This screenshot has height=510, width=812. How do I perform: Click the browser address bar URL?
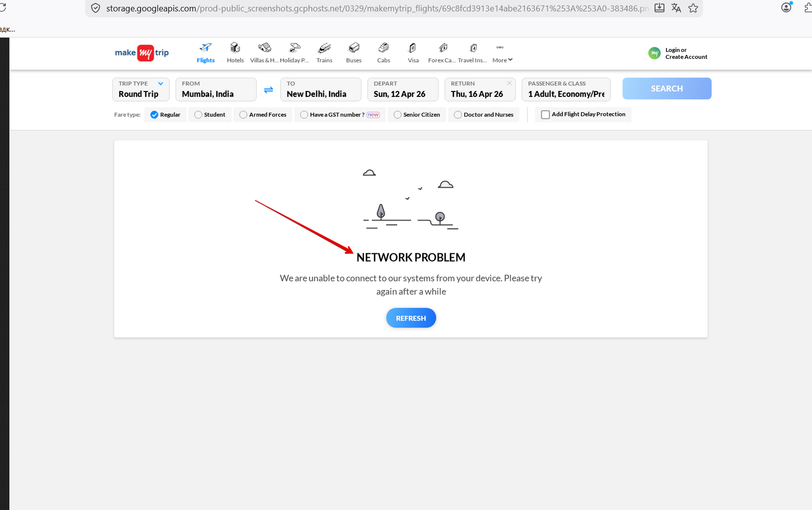click(x=377, y=8)
